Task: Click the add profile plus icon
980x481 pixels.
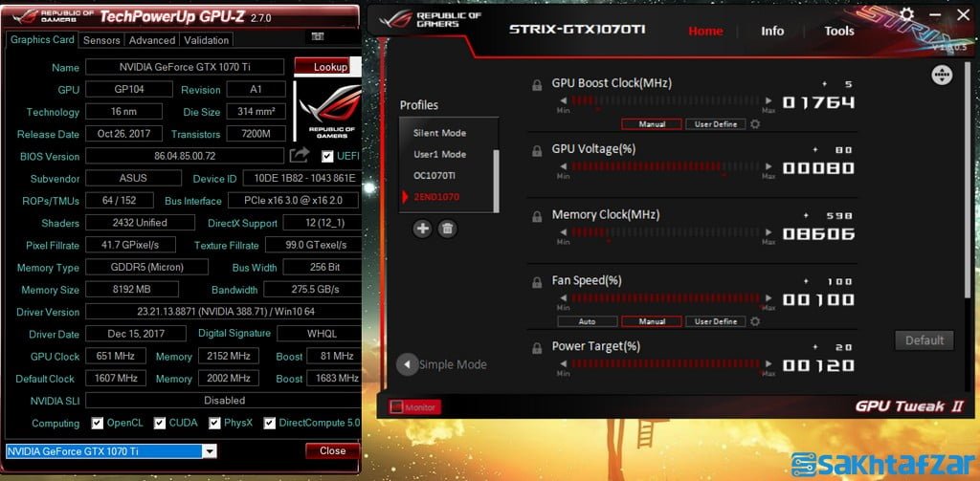Action: 422,229
